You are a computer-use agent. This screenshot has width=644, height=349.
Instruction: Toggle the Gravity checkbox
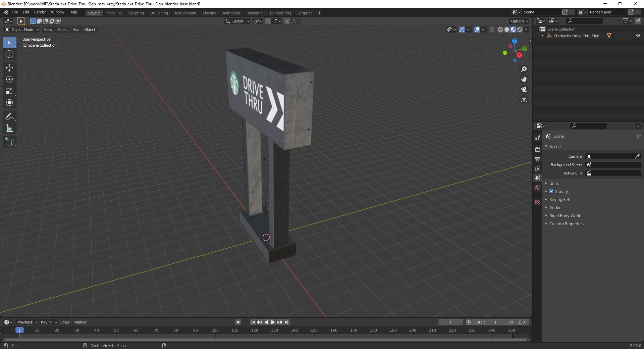[x=551, y=192]
